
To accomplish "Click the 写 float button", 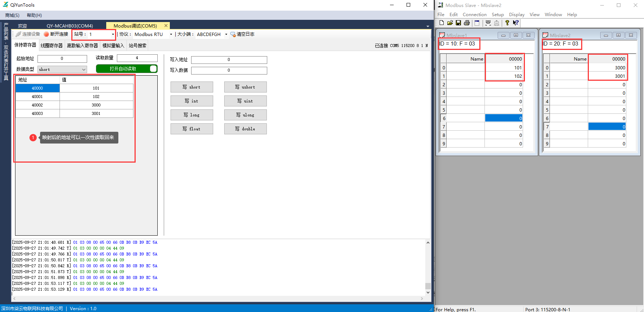I will click(x=192, y=129).
